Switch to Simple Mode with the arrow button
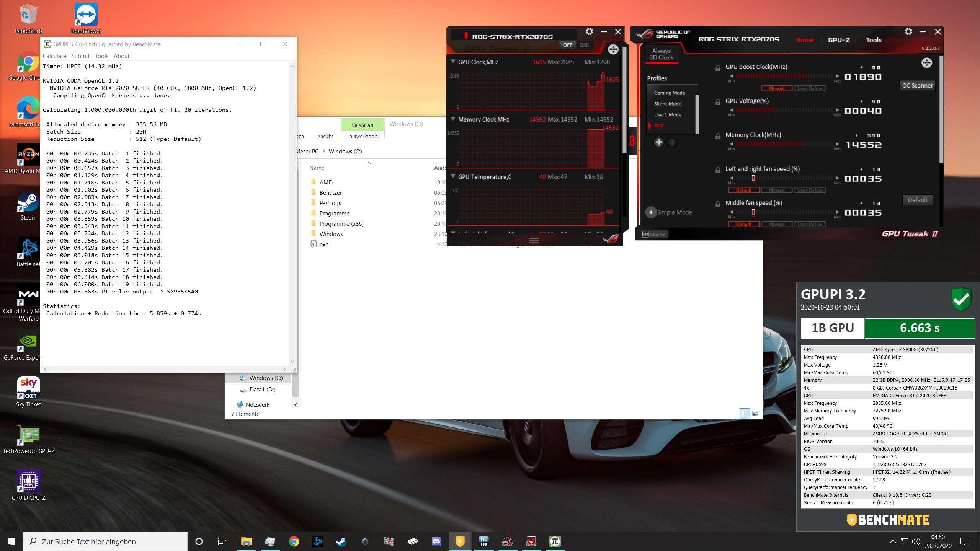The image size is (980, 551). pyautogui.click(x=651, y=212)
